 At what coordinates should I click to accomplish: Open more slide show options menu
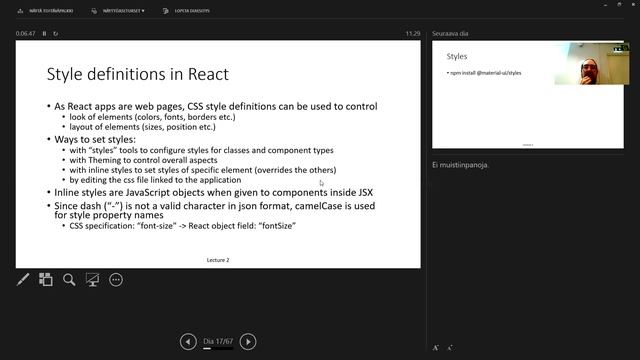coord(116,280)
